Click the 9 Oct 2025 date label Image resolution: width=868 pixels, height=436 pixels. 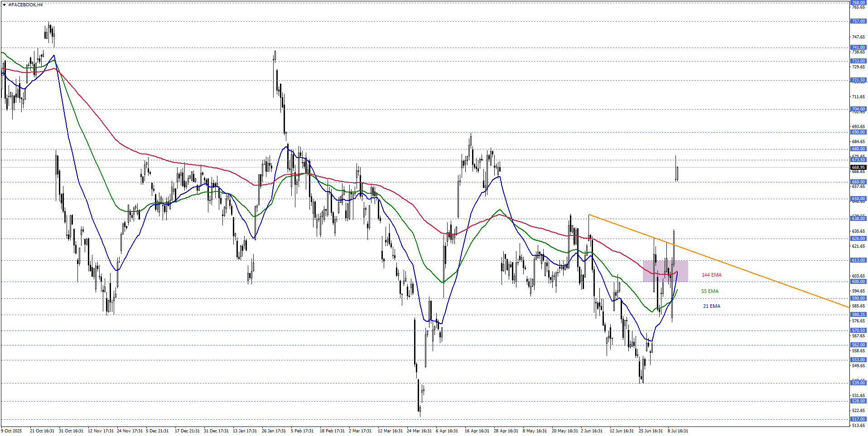[11, 431]
